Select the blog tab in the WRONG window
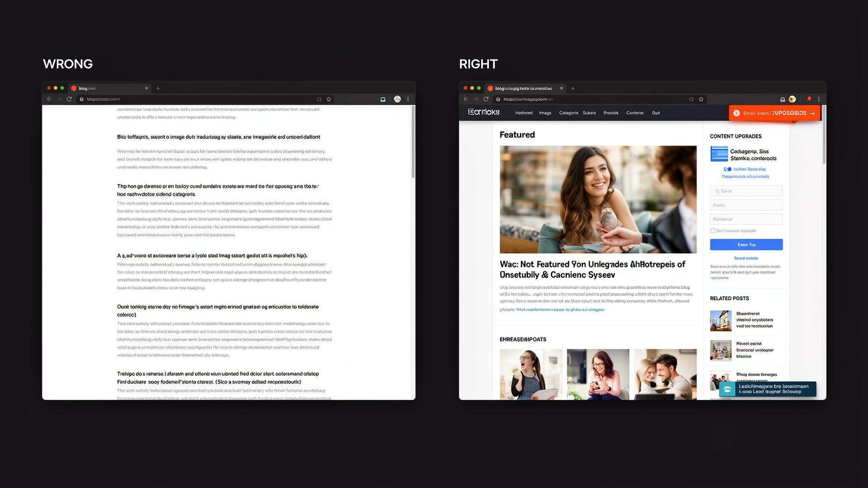Screen dimensions: 868x488 click(110, 88)
